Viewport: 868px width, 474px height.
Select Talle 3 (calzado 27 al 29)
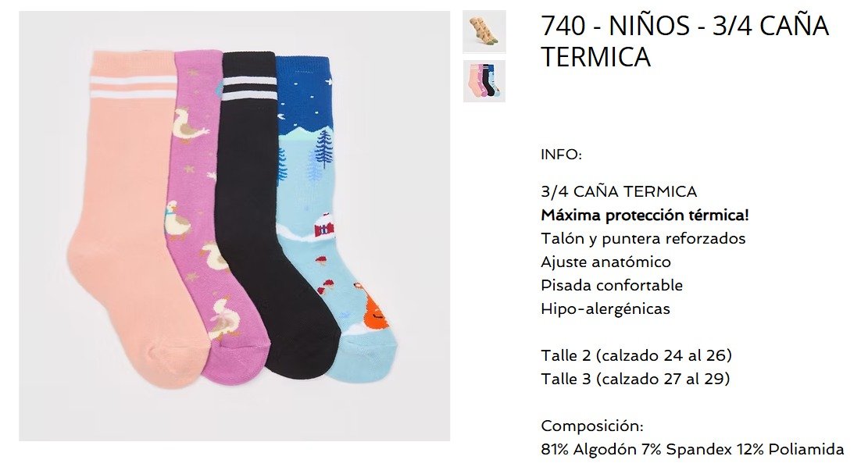pos(635,379)
